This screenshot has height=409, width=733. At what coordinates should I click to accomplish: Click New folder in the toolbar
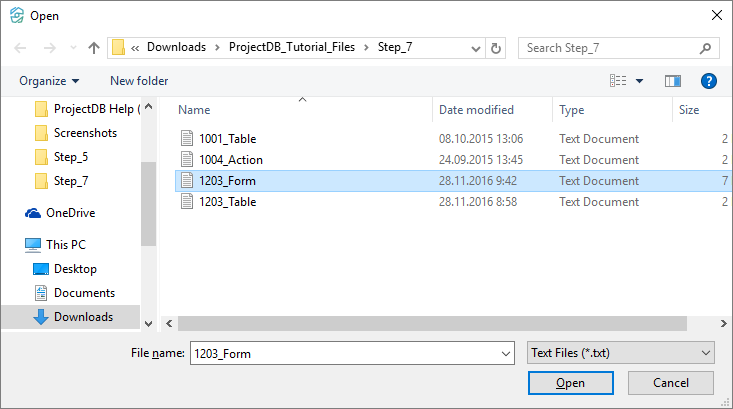click(x=139, y=81)
